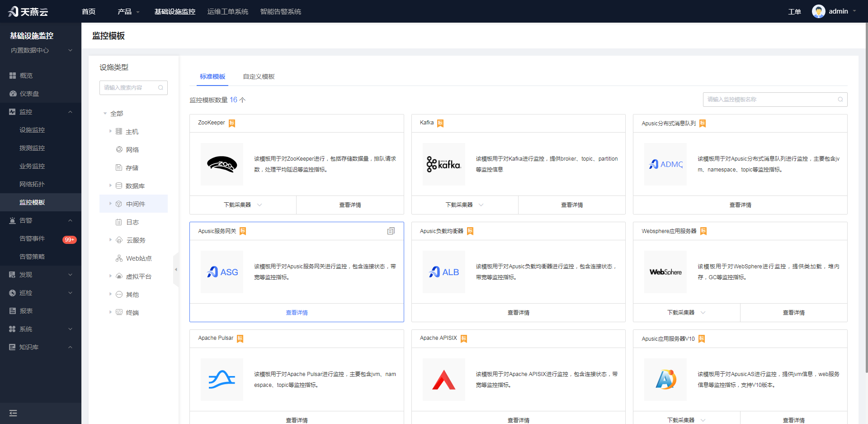Open Websphere 下载采集器 dropdown

[686, 313]
